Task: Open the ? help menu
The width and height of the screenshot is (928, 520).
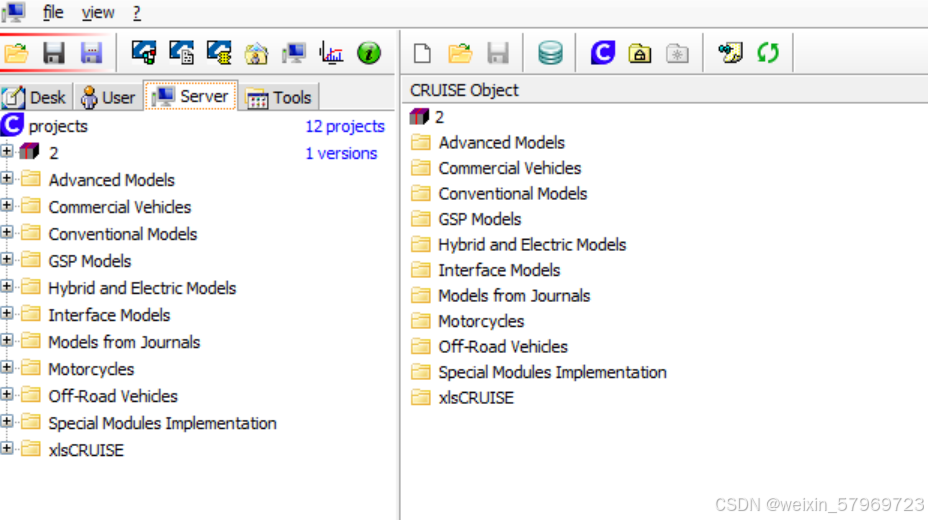Action: click(x=137, y=12)
